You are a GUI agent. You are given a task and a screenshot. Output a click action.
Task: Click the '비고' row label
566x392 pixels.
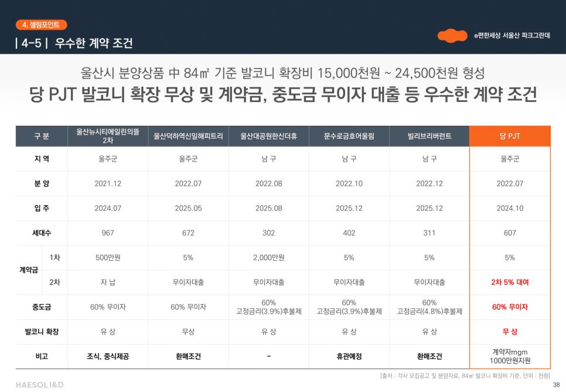pyautogui.click(x=42, y=357)
